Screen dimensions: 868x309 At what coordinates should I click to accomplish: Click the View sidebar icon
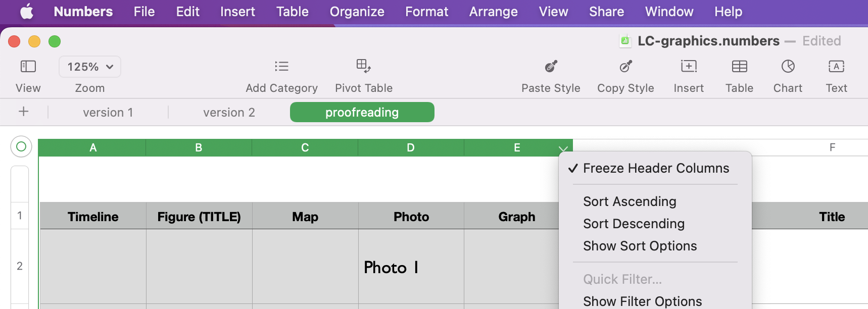click(28, 67)
